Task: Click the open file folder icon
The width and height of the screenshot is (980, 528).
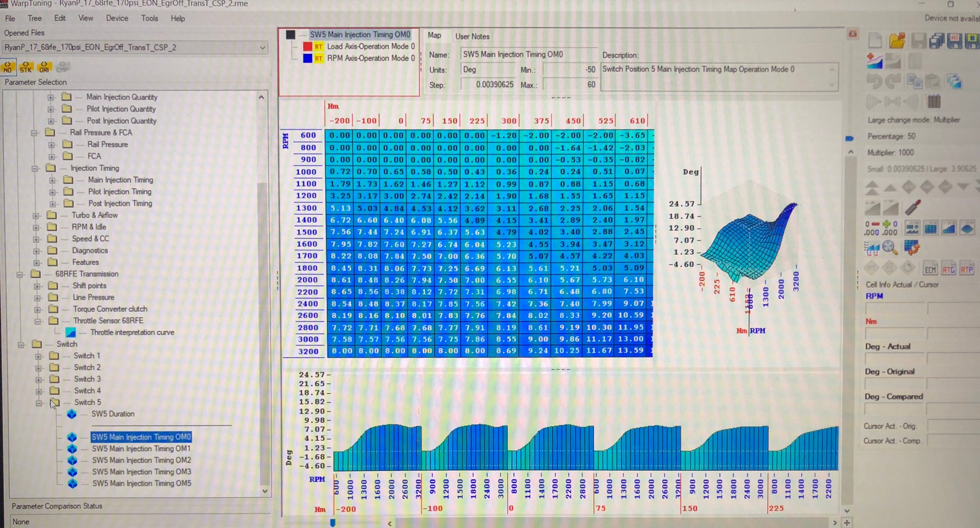Action: [x=897, y=41]
